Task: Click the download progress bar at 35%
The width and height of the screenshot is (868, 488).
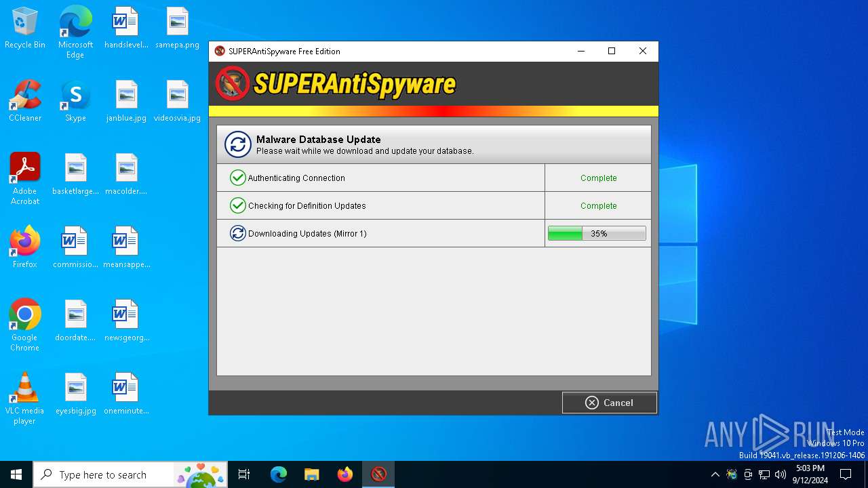Action: [x=597, y=233]
